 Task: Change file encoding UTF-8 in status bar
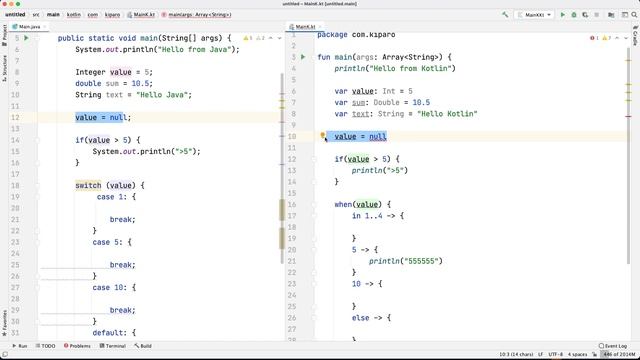coord(556,354)
